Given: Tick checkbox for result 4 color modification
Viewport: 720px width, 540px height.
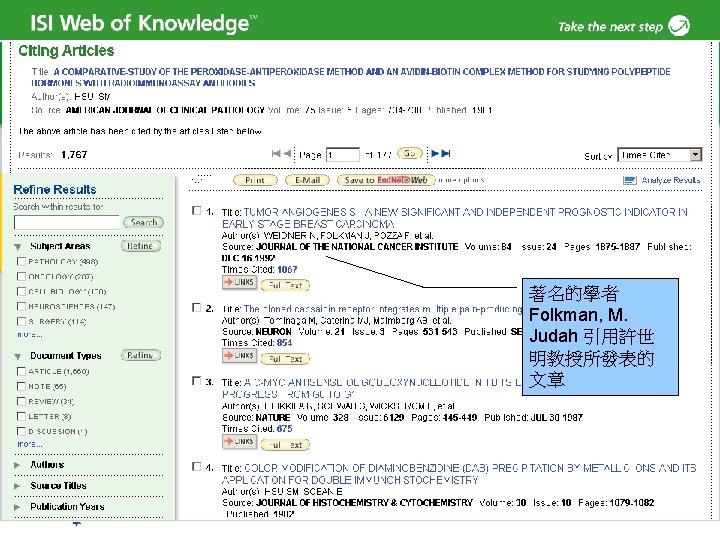Looking at the screenshot, I should coord(197,467).
